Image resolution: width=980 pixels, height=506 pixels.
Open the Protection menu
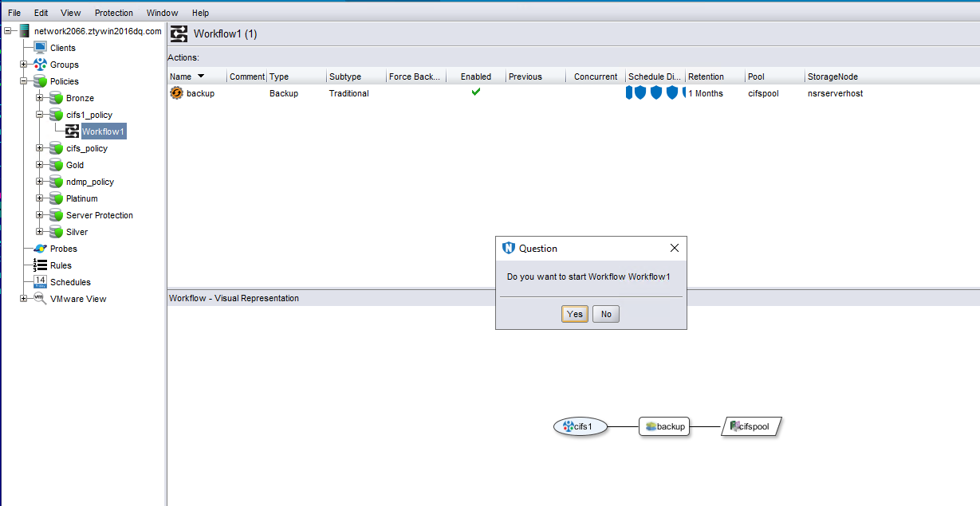114,13
